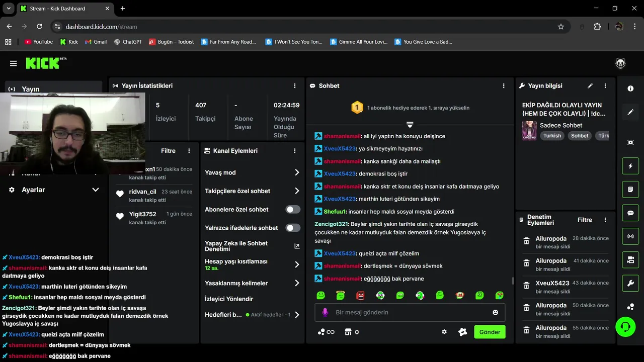Click the chat bubble icon in right sidebar
The width and height of the screenshot is (644, 362).
click(630, 213)
